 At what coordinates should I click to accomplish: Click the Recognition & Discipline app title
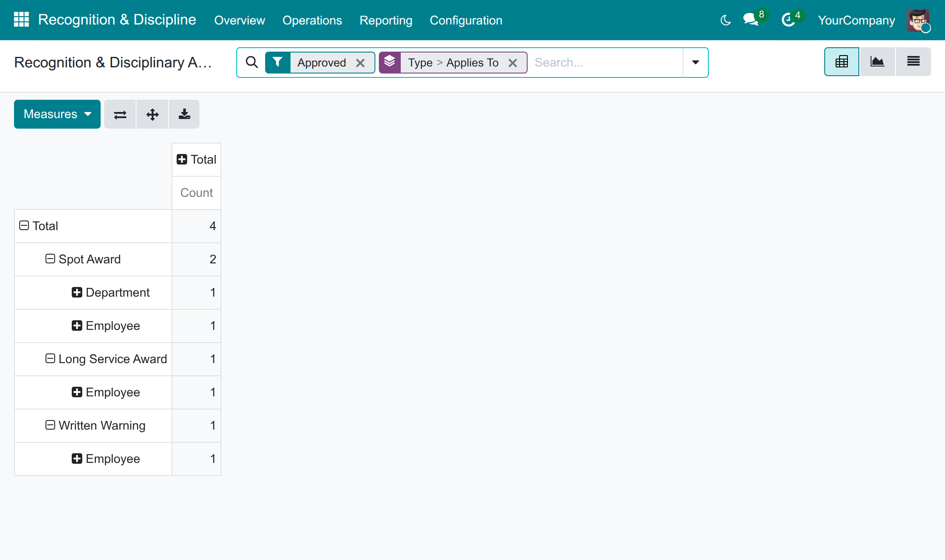(117, 20)
